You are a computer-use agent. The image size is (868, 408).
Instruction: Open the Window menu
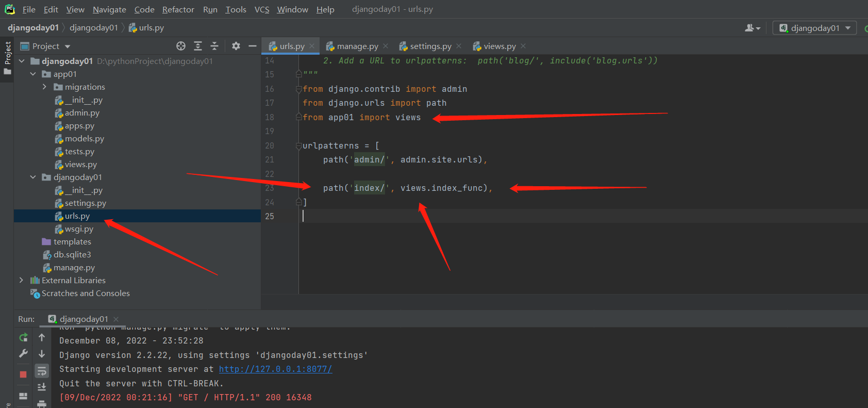point(293,9)
